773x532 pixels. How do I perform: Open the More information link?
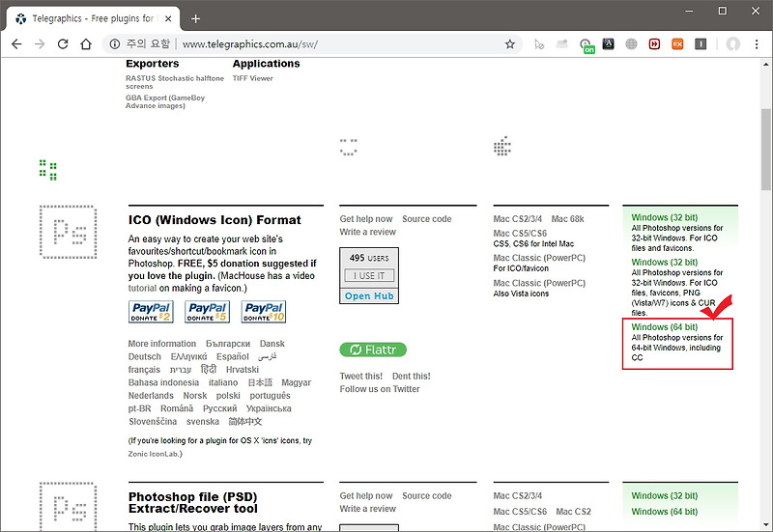(x=162, y=344)
